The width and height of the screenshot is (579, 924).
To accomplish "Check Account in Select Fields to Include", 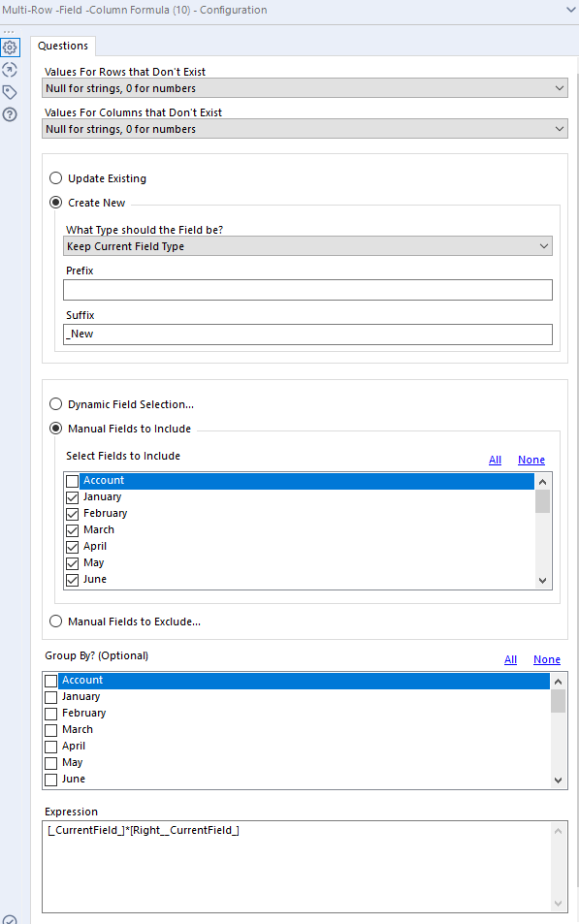I will click(x=73, y=481).
